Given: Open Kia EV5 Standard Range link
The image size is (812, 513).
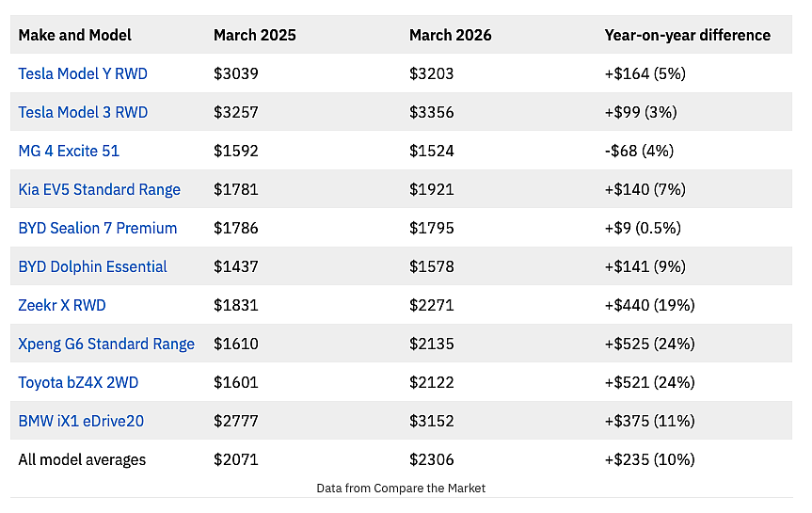Looking at the screenshot, I should [100, 189].
